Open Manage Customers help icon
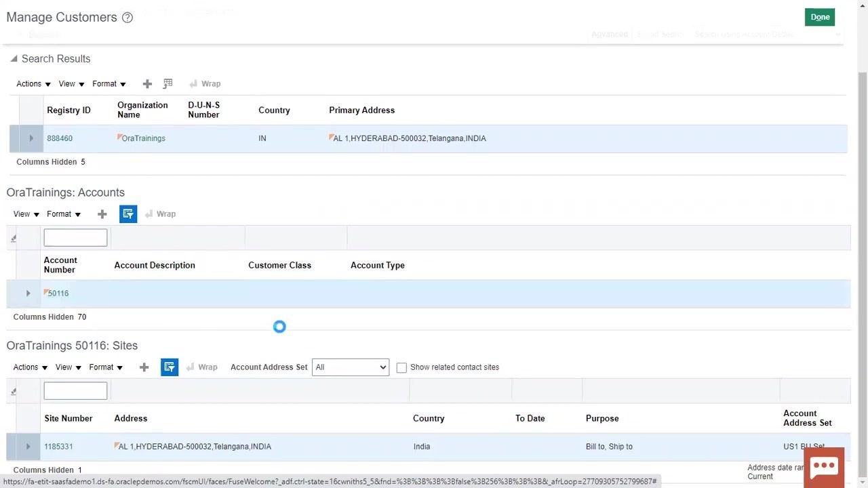Viewport: 868px width, 488px height. (127, 18)
